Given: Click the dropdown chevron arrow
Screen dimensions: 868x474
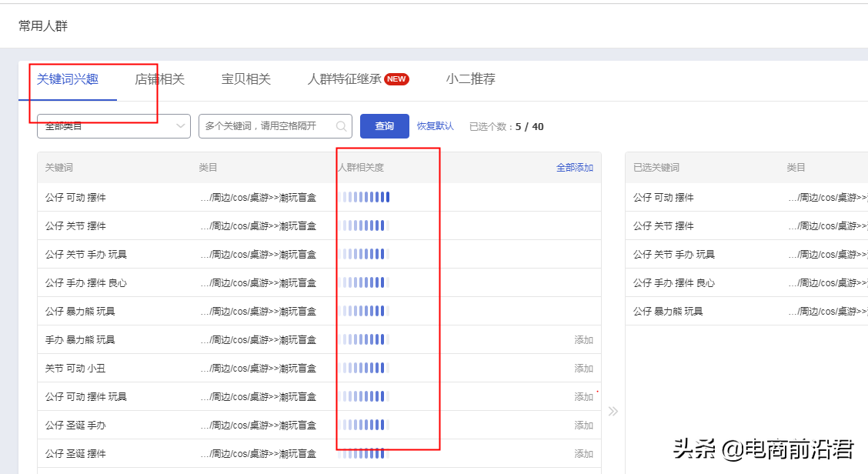Looking at the screenshot, I should tap(181, 126).
